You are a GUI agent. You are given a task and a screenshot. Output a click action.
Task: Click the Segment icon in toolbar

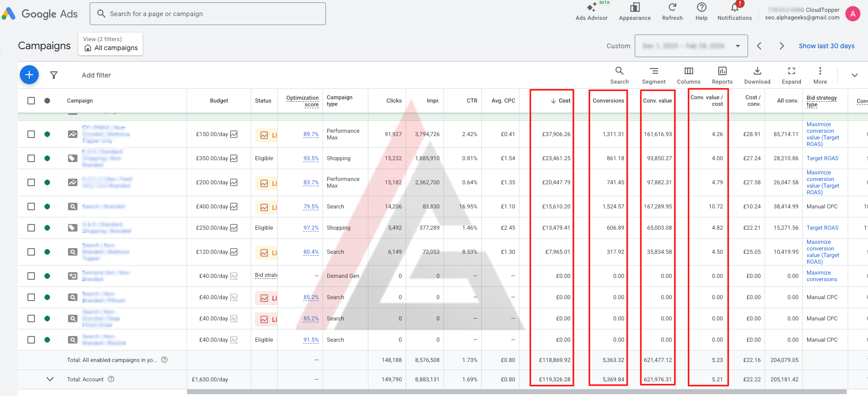coord(654,71)
